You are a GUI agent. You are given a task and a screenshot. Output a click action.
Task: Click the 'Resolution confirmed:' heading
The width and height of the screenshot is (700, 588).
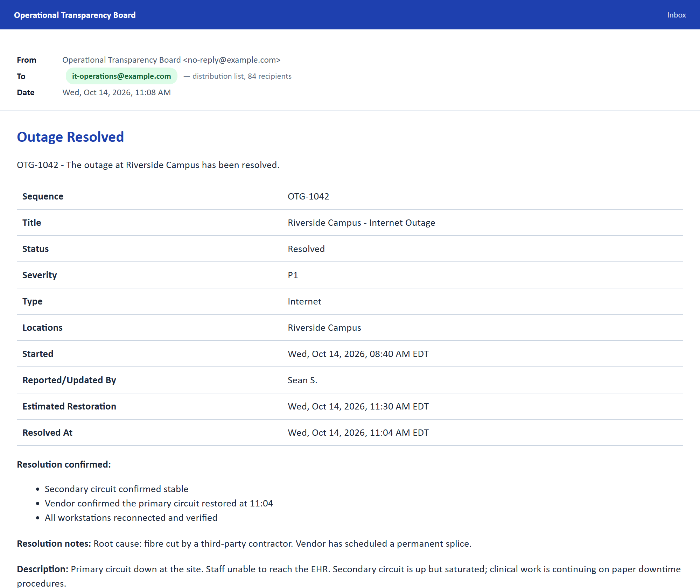point(64,464)
